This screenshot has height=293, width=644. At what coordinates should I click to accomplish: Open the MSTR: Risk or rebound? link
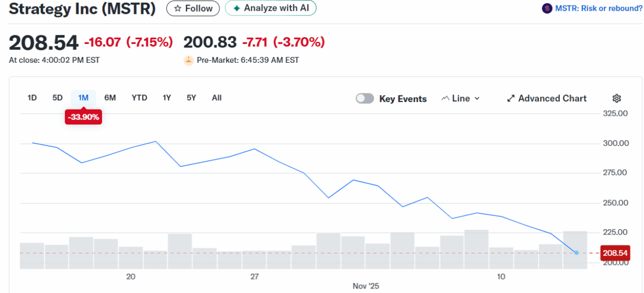pyautogui.click(x=598, y=9)
